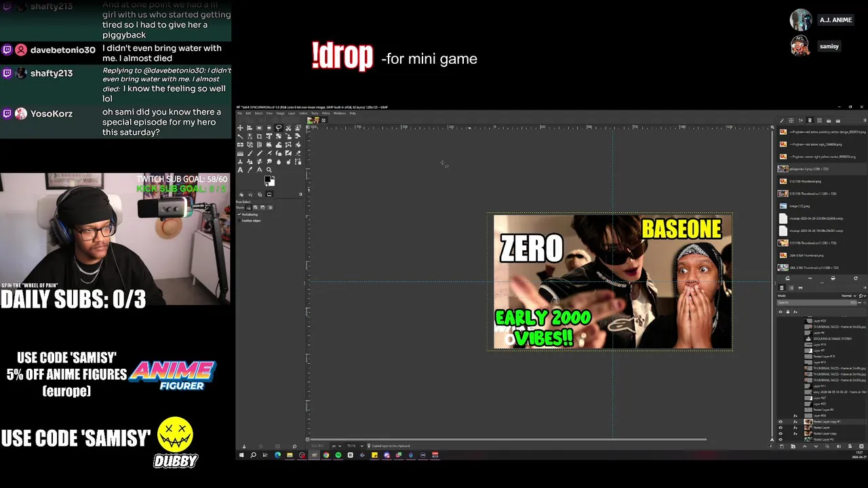This screenshot has height=488, width=868.
Task: Open the File menu
Action: tap(240, 113)
